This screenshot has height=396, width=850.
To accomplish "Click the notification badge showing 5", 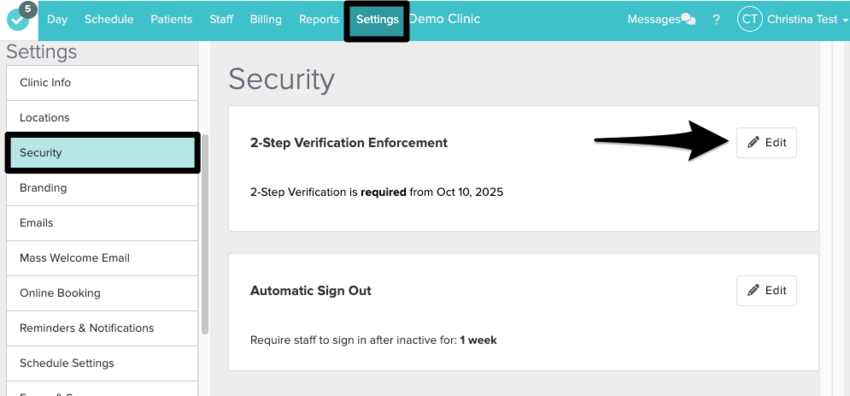I will pyautogui.click(x=29, y=10).
